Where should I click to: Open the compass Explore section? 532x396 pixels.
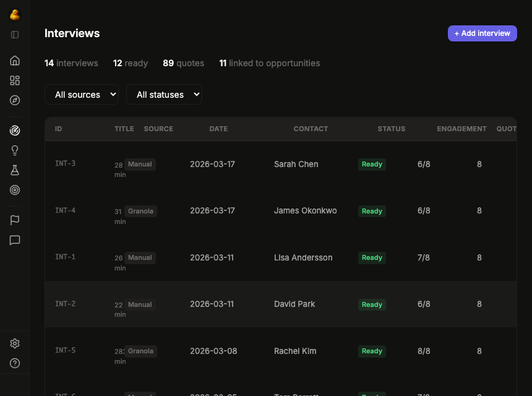tap(14, 100)
